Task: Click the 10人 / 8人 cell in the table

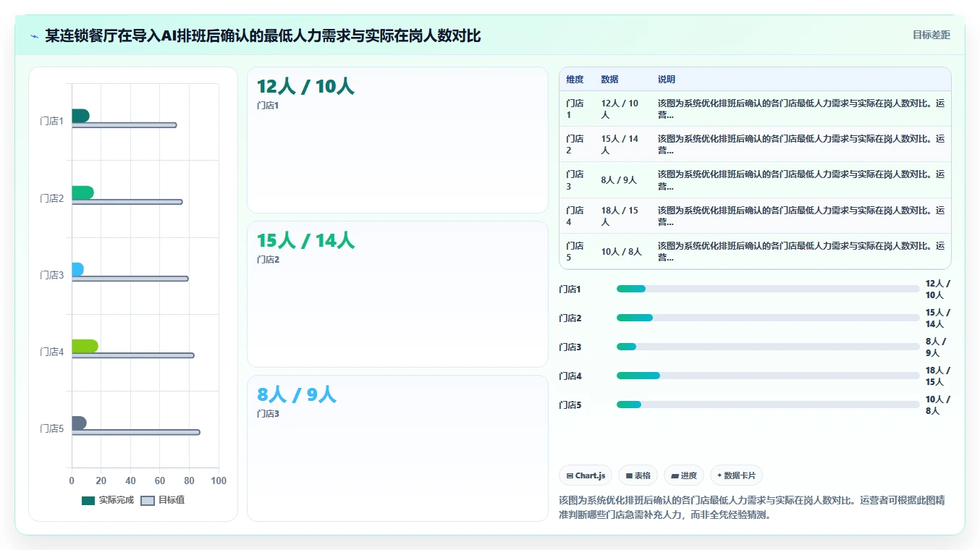Action: click(x=621, y=252)
